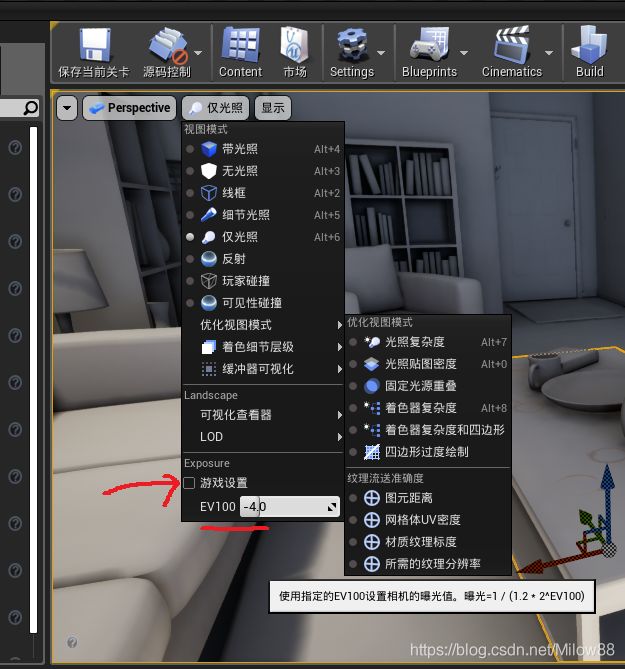Click the Build toolbar icon
Viewport: 625px width, 669px height.
click(590, 44)
